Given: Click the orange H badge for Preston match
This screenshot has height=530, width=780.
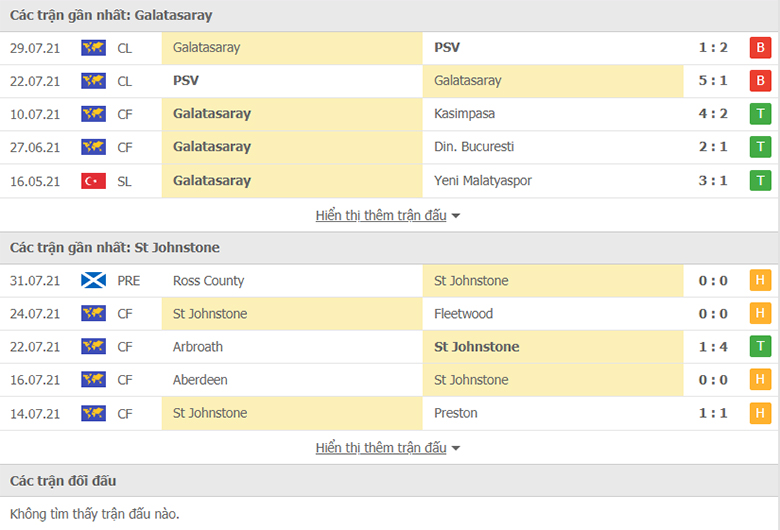Looking at the screenshot, I should pos(760,413).
